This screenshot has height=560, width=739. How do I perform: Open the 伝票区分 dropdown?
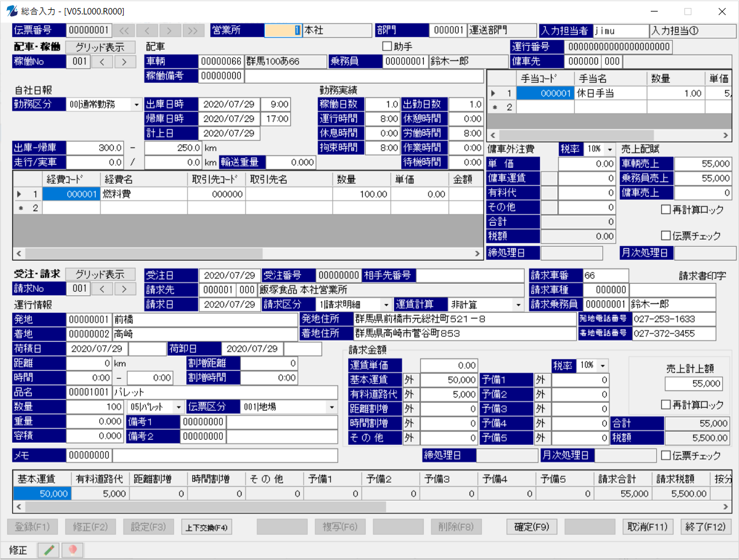(332, 407)
